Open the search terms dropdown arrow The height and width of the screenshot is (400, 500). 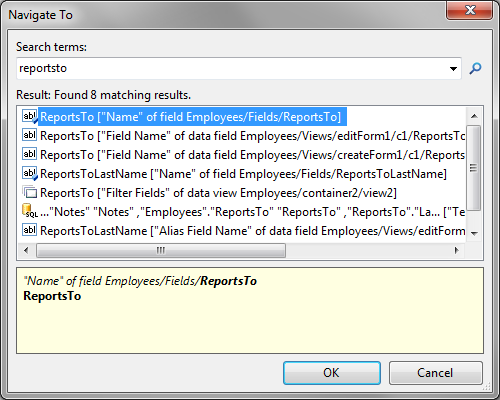click(453, 69)
